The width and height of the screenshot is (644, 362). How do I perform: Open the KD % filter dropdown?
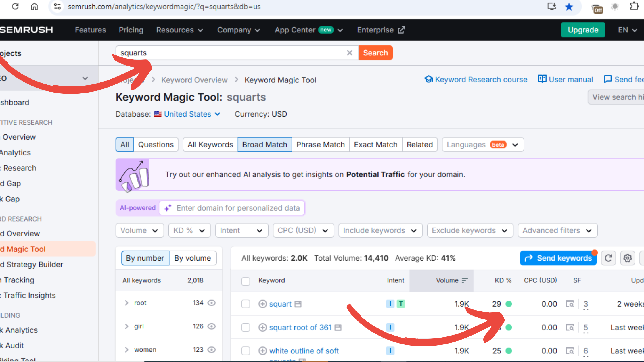click(x=189, y=230)
